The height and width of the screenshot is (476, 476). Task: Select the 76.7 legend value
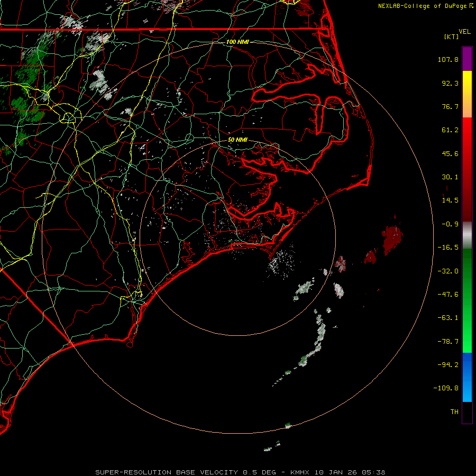pos(450,106)
